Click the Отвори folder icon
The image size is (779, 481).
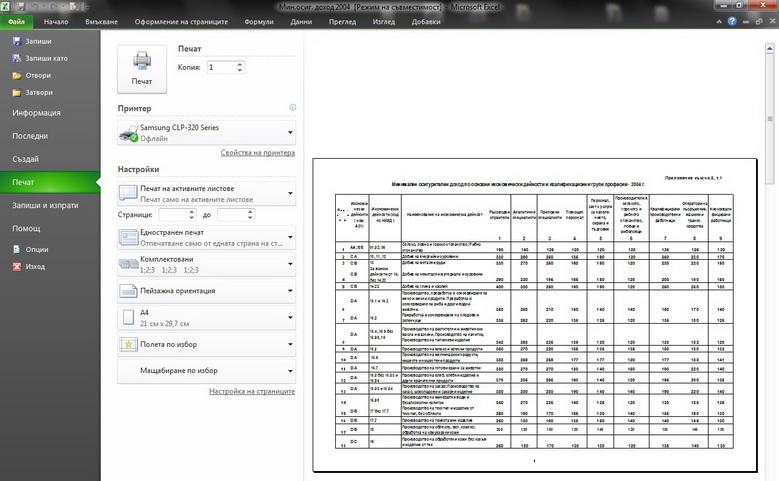coord(17,76)
